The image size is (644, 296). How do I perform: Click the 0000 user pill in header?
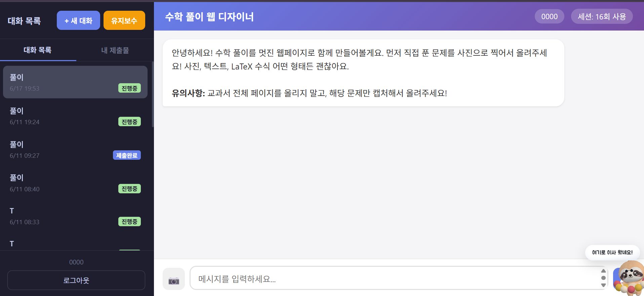point(550,16)
